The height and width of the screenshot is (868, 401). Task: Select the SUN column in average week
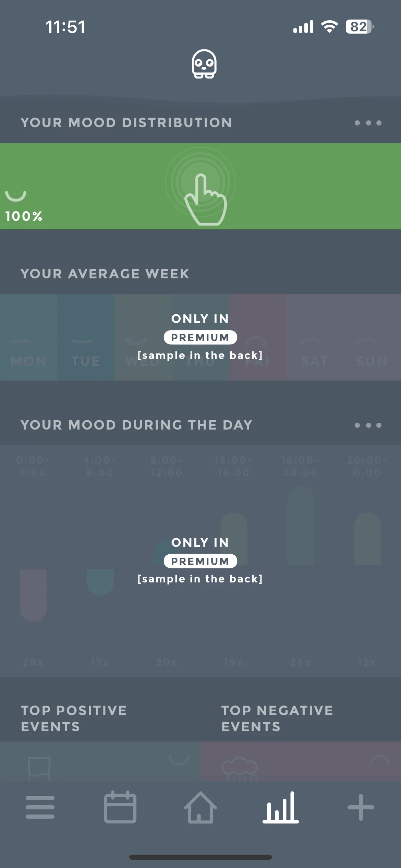pyautogui.click(x=372, y=337)
